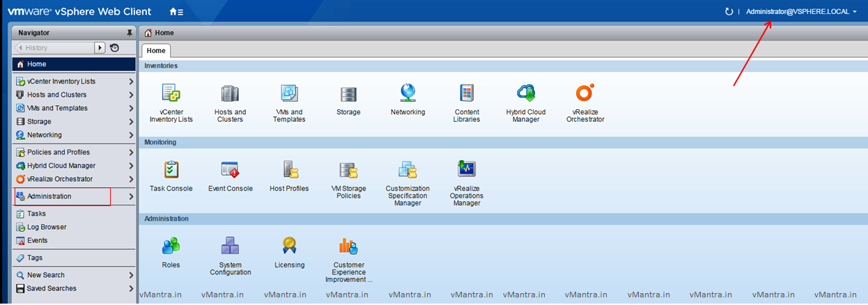The width and height of the screenshot is (868, 305).
Task: Expand Networking chevron in Navigator
Action: click(131, 135)
